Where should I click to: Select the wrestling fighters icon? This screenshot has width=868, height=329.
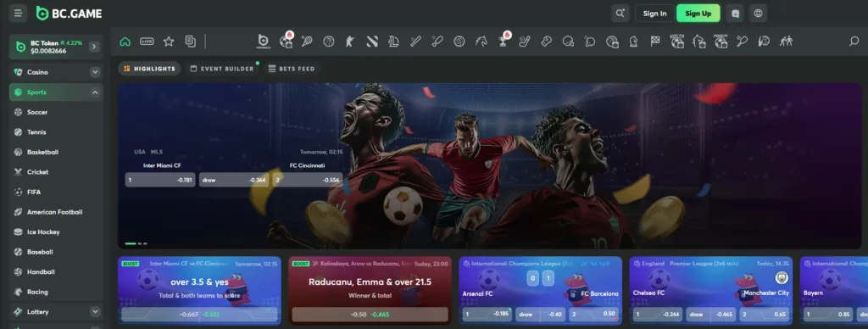(786, 42)
